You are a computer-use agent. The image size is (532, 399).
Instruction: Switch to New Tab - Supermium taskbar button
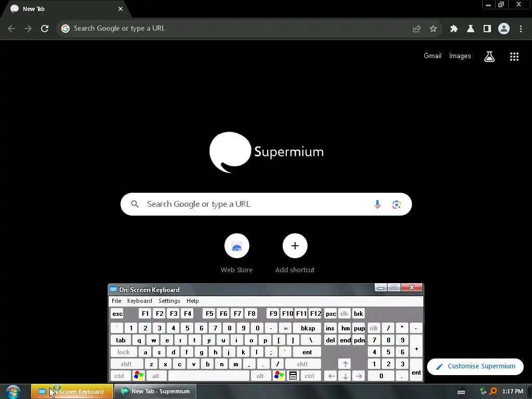pos(155,391)
